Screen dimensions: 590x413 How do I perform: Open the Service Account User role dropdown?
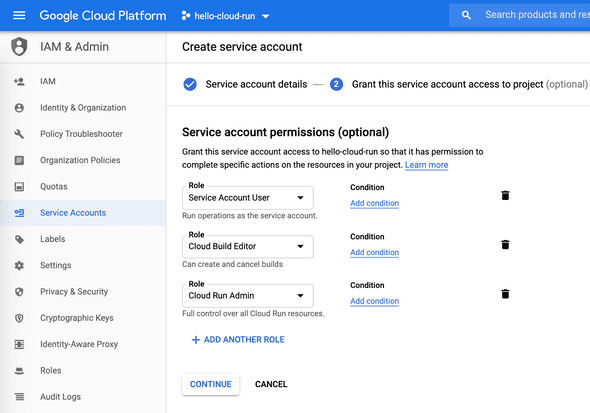pos(248,198)
